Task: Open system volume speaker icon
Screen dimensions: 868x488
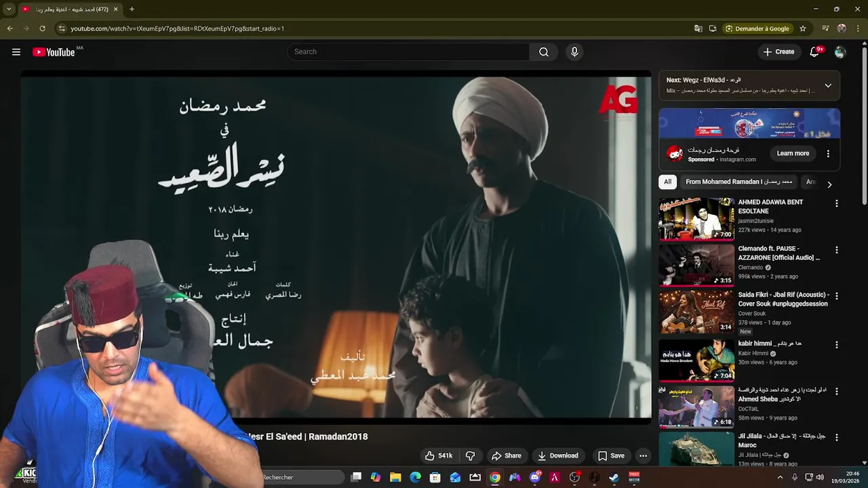Action: (x=819, y=477)
